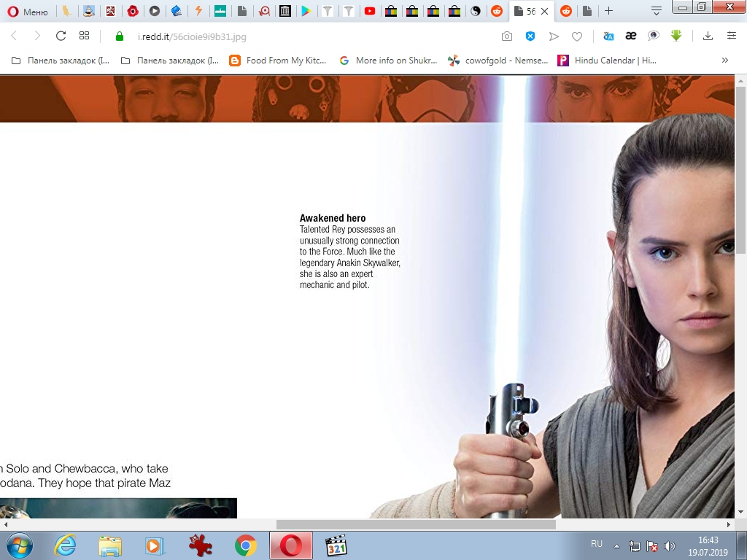Launch Windows Media Player from taskbar
The image size is (747, 560).
point(155,545)
